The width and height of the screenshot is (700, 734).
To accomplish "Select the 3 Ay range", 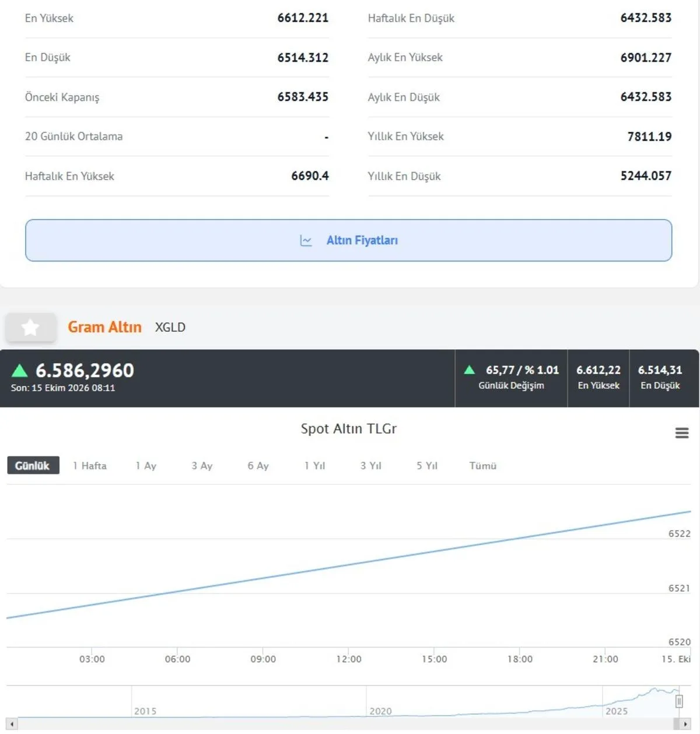I will click(x=202, y=465).
